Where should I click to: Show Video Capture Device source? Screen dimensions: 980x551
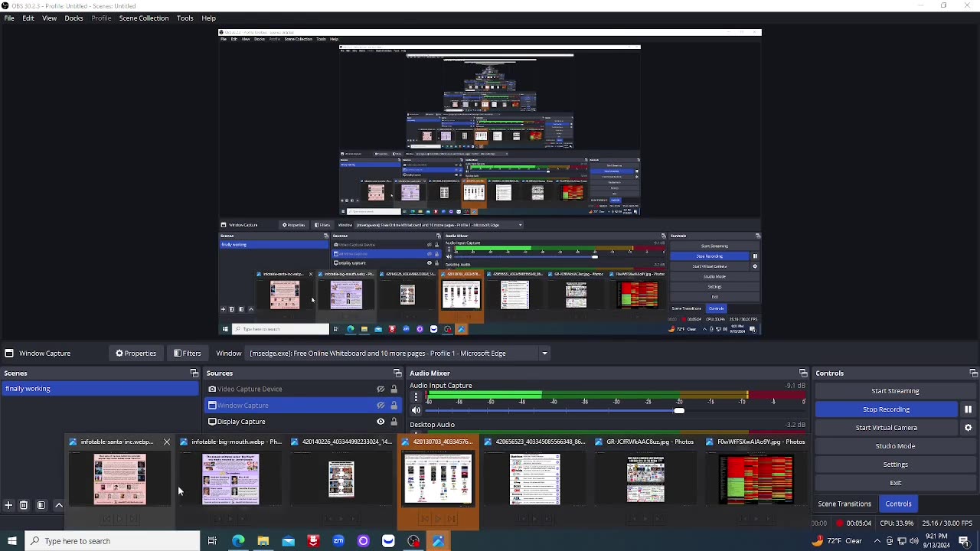tap(381, 389)
